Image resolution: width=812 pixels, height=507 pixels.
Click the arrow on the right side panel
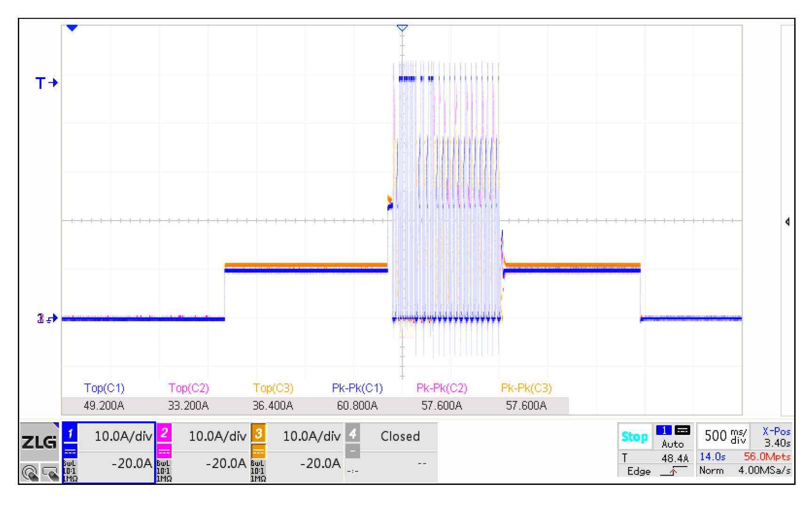coord(788,222)
